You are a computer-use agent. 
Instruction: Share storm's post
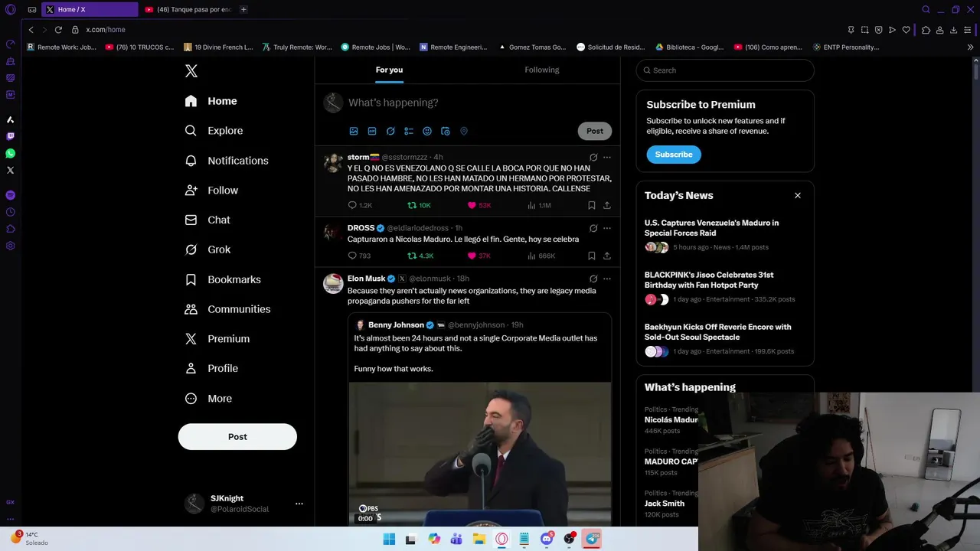coord(607,205)
